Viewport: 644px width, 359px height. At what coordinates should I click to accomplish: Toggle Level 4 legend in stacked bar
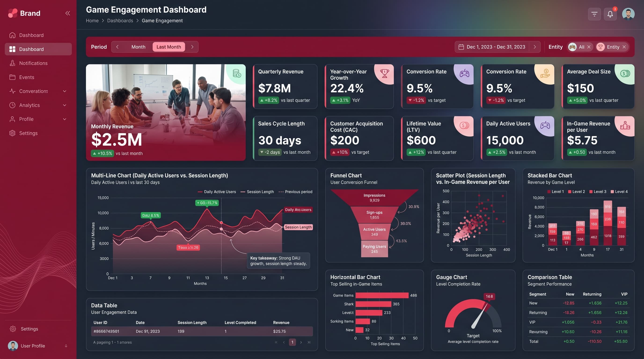point(619,192)
